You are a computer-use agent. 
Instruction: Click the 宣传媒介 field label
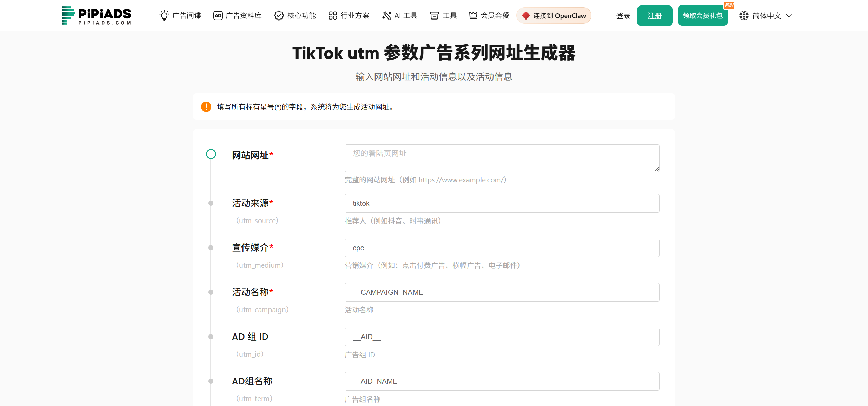(x=252, y=248)
